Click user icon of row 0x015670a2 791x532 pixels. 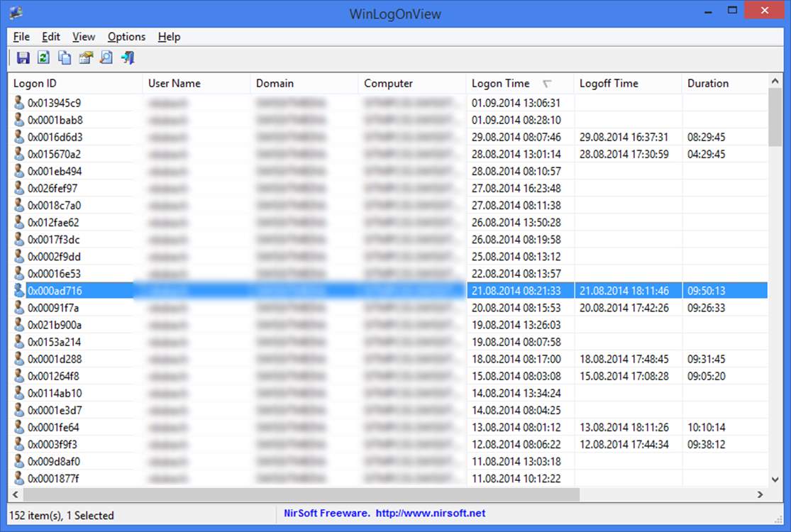18,155
